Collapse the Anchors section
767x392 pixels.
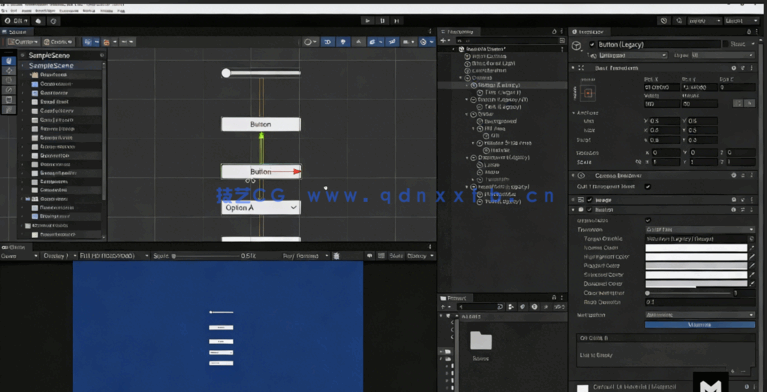click(x=574, y=113)
